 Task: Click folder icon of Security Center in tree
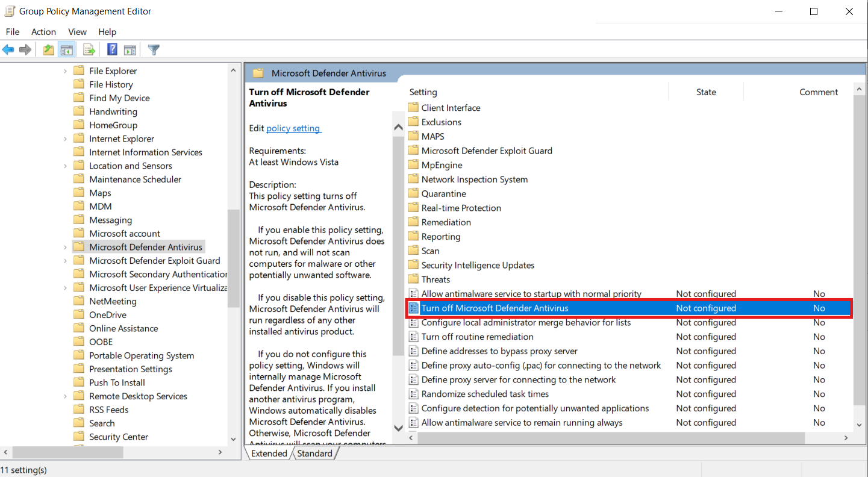coord(79,437)
